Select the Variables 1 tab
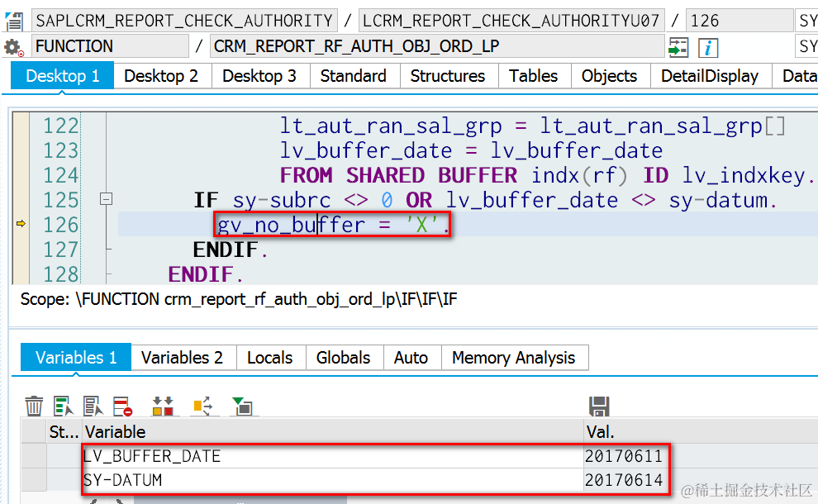The height and width of the screenshot is (504, 818). point(76,358)
